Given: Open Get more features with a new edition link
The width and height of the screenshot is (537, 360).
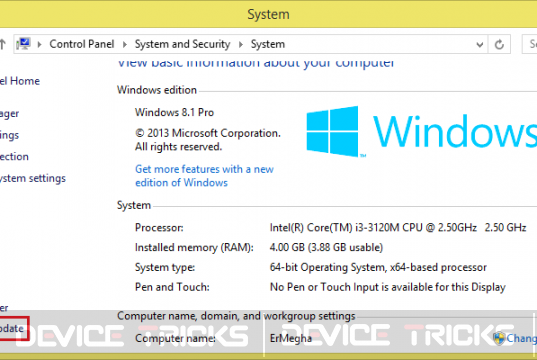Looking at the screenshot, I should [x=204, y=176].
